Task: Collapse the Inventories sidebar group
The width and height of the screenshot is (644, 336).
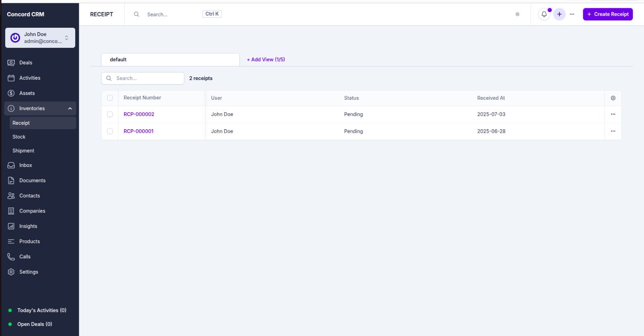Action: click(70, 109)
